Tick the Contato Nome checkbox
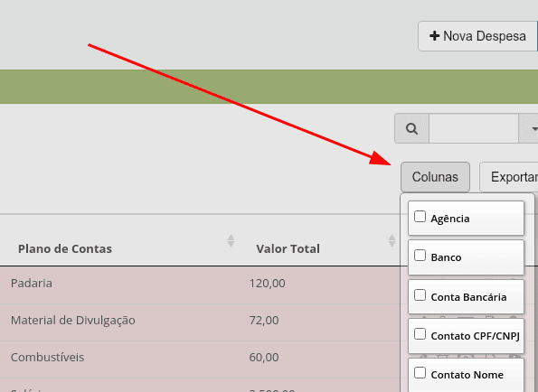Screen dimensions: 538x392 pos(420,373)
